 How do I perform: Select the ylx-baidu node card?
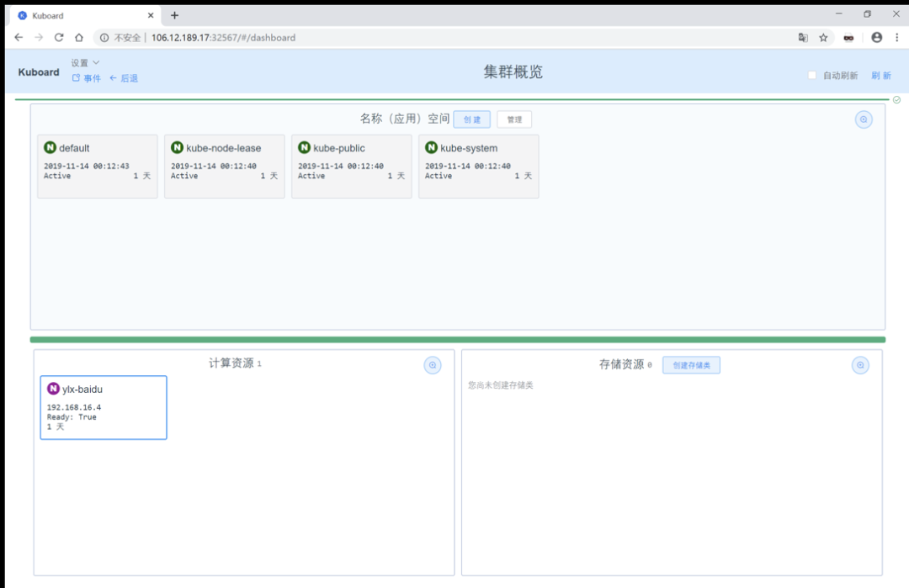coord(103,407)
